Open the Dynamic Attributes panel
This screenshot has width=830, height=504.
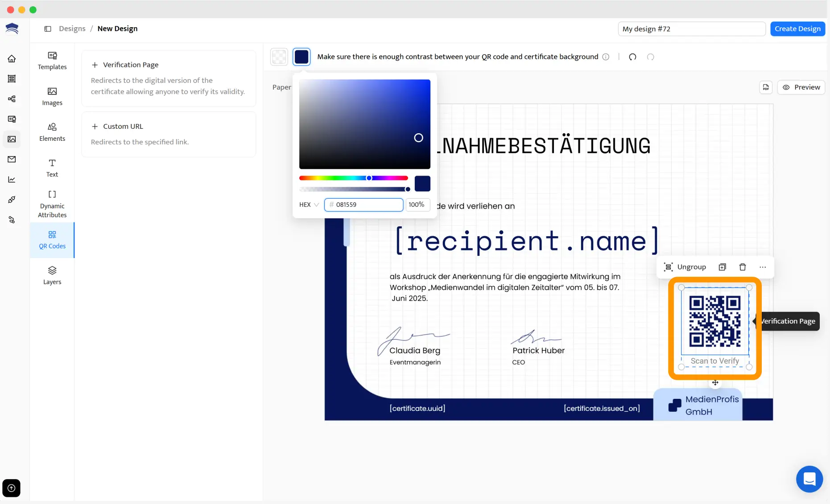click(52, 203)
